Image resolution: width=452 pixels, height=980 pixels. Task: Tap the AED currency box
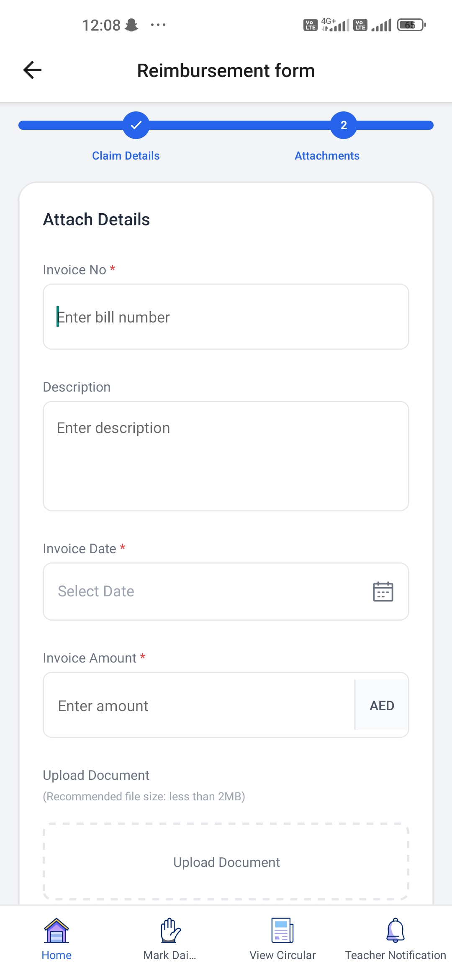click(382, 705)
